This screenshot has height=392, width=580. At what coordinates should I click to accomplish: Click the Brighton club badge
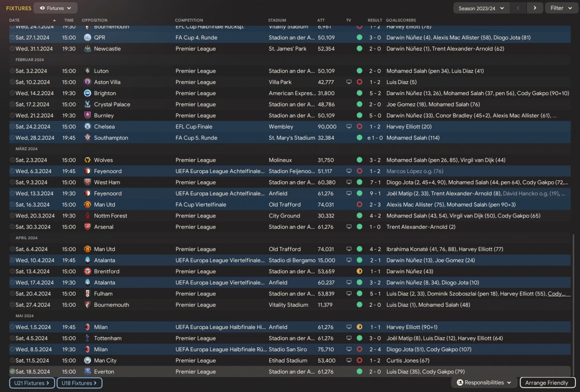coord(87,93)
